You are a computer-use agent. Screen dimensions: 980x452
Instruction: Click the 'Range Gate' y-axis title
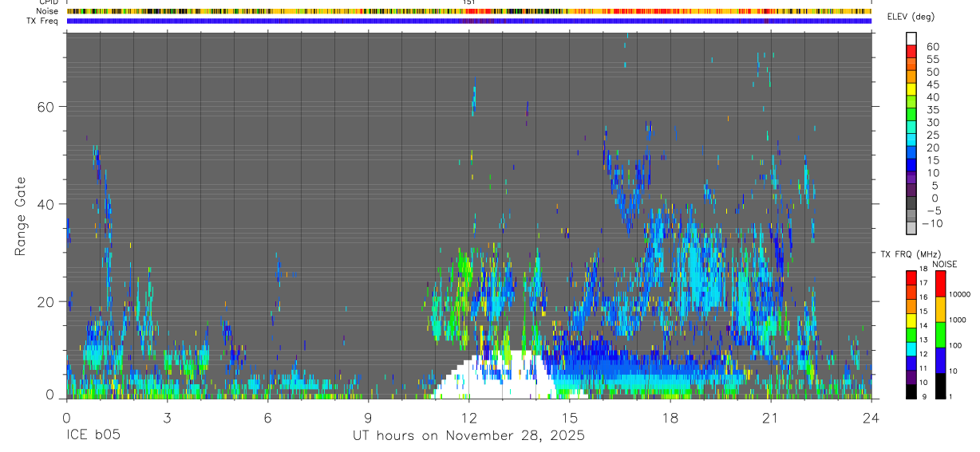pyautogui.click(x=22, y=216)
